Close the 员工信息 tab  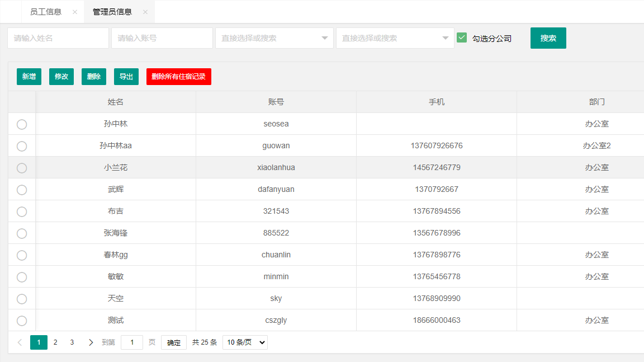pos(75,12)
